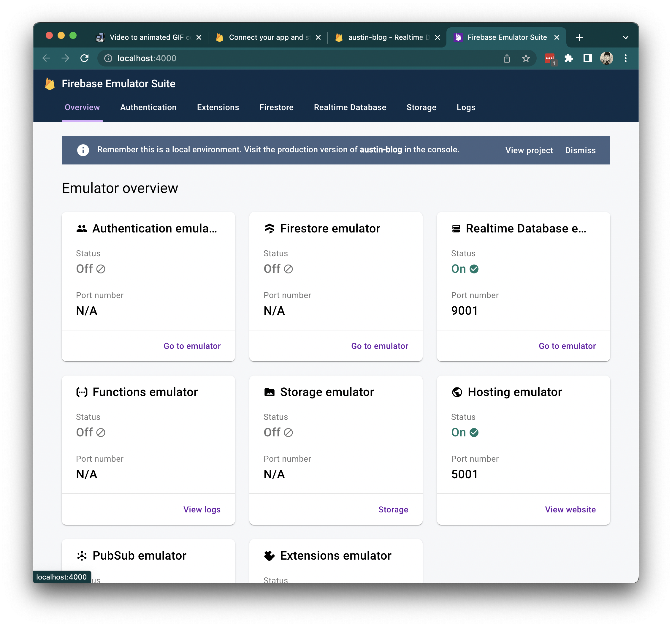Viewport: 672px width, 627px height.
Task: Click the info icon in the notification banner
Action: coord(83,150)
